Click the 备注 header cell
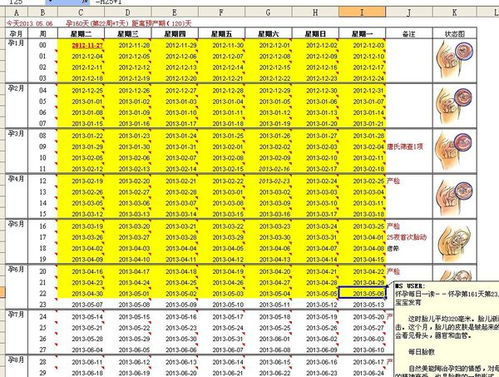 click(x=409, y=34)
